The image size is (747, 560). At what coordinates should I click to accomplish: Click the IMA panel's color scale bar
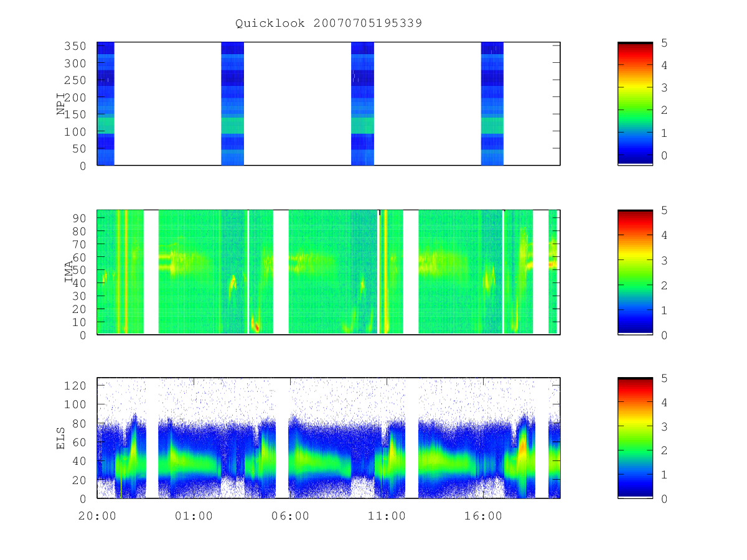(x=635, y=272)
